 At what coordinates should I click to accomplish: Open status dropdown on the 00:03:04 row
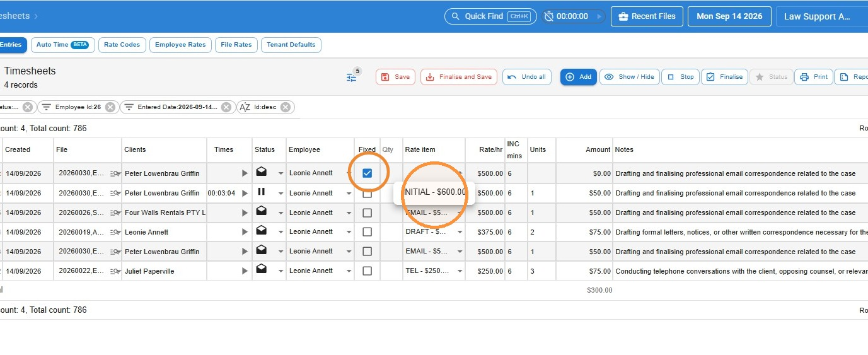coord(281,194)
